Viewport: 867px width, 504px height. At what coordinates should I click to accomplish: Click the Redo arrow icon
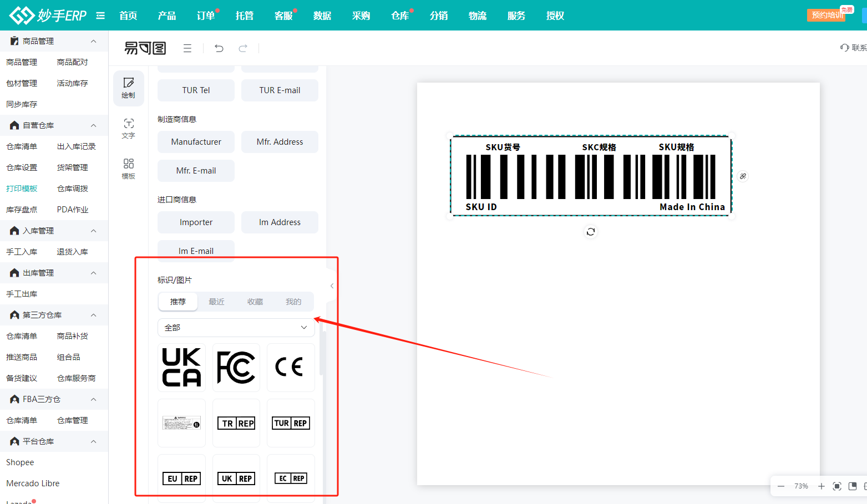[x=242, y=48]
